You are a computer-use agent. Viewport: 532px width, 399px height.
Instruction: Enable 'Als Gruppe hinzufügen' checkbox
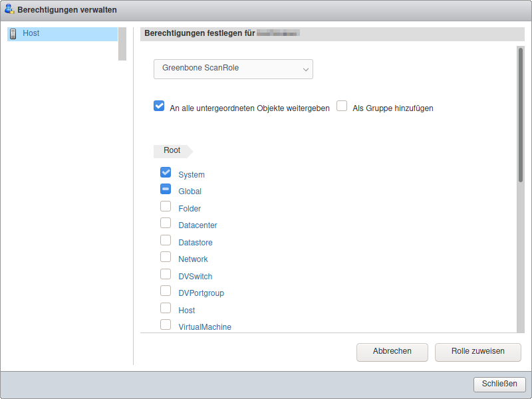[x=342, y=106]
